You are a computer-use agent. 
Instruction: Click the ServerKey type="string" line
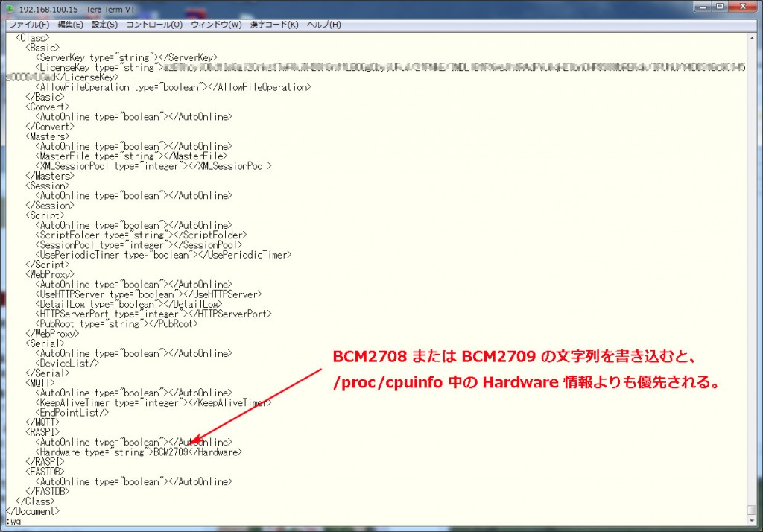(127, 57)
